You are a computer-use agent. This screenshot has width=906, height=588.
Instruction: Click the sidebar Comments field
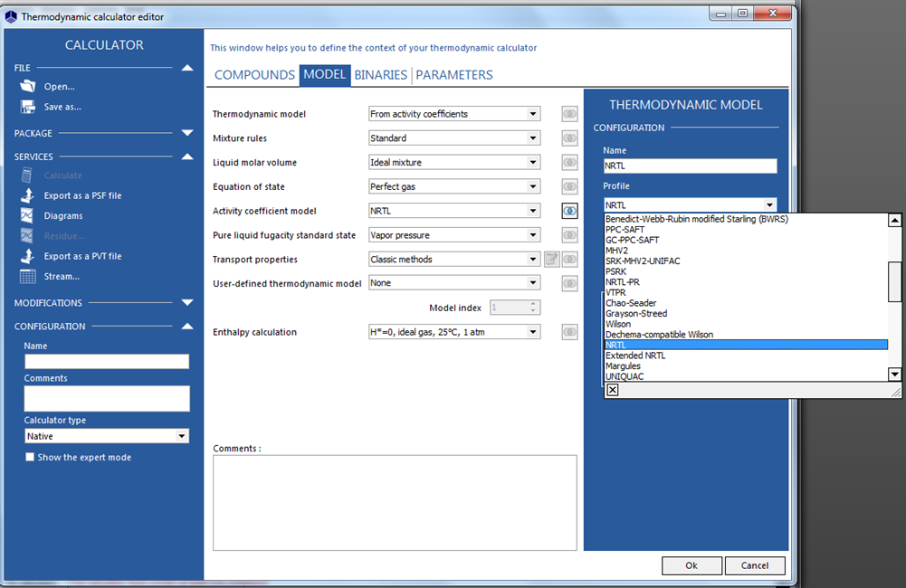click(107, 399)
